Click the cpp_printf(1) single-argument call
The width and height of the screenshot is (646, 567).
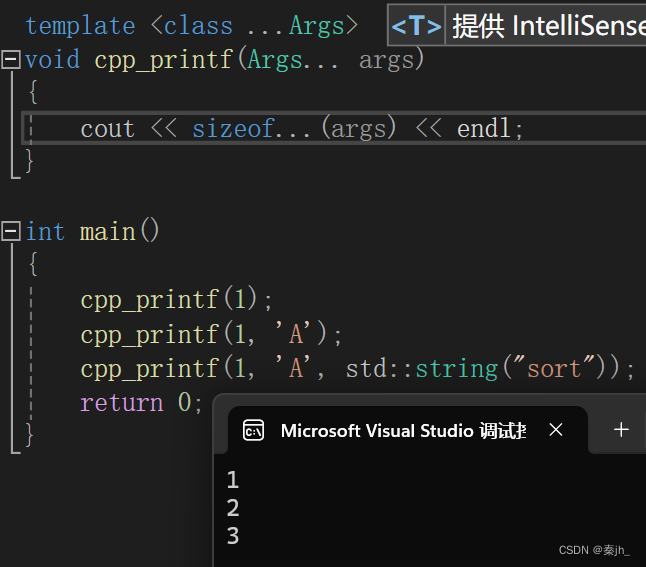(176, 300)
